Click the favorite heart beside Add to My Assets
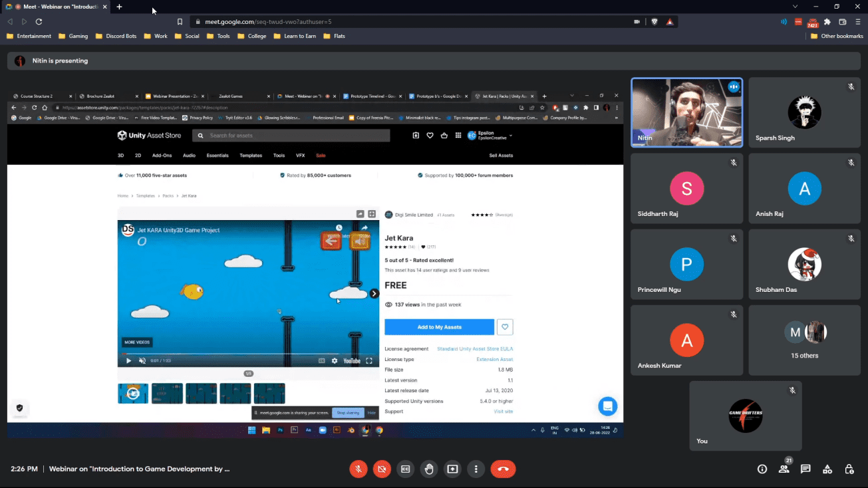868x488 pixels. 505,327
